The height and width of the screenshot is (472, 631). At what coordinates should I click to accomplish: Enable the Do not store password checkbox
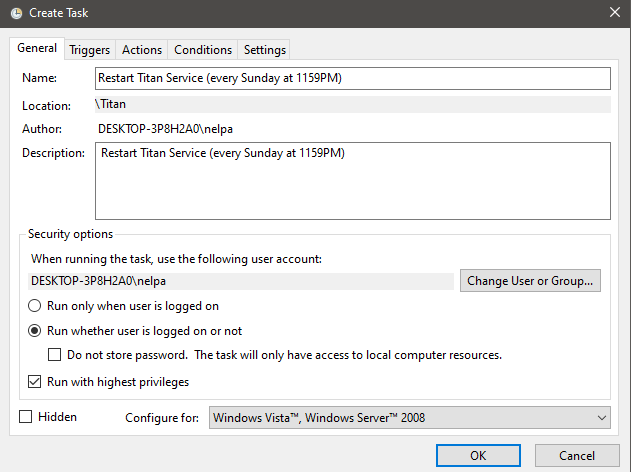pyautogui.click(x=56, y=355)
